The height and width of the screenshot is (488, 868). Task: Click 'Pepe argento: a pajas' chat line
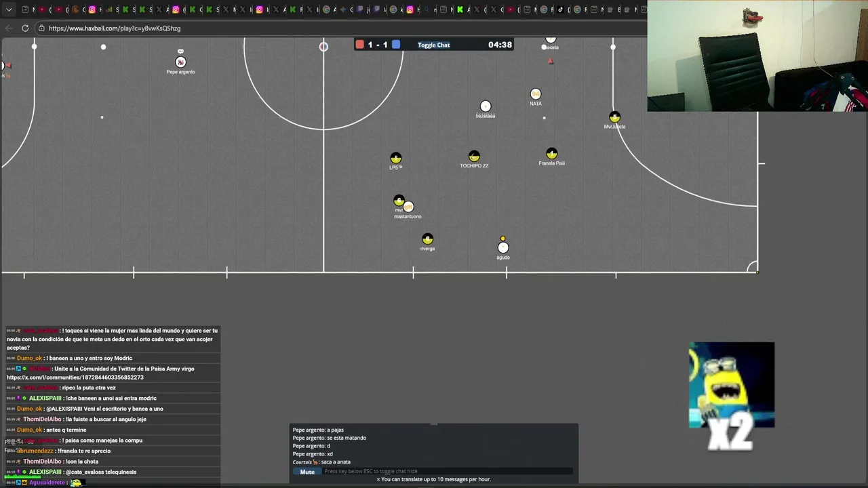click(x=318, y=430)
